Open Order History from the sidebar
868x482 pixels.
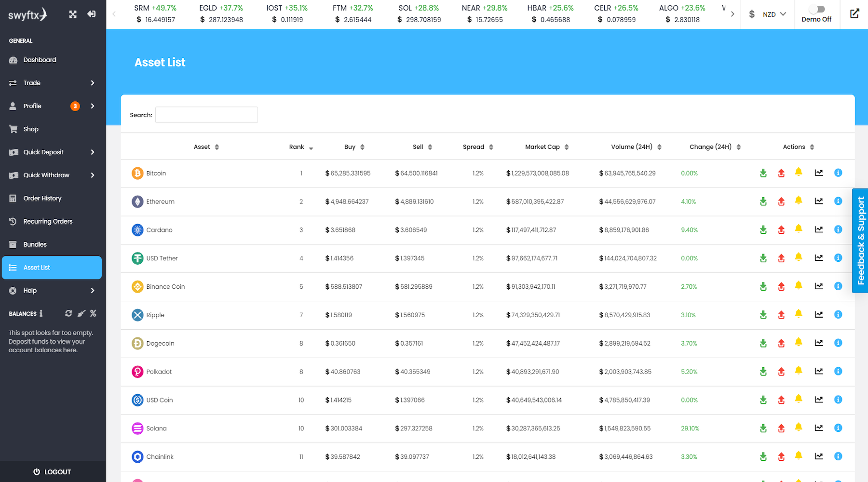coord(42,199)
